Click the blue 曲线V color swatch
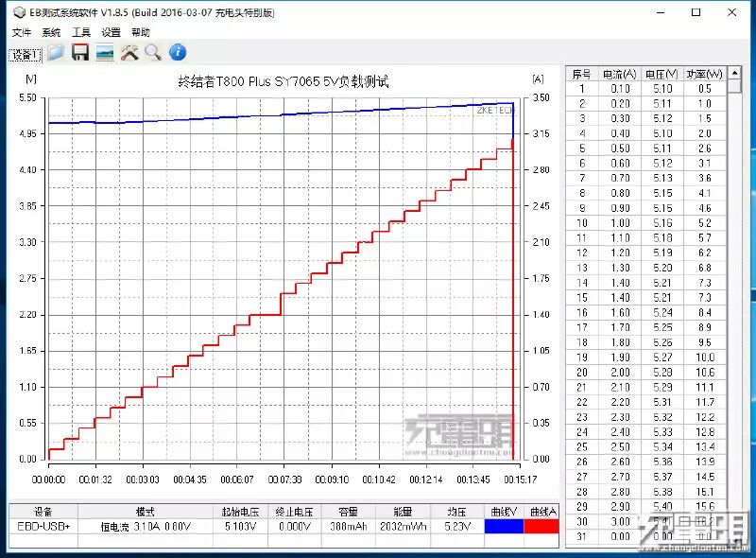The height and width of the screenshot is (558, 756). pyautogui.click(x=504, y=526)
